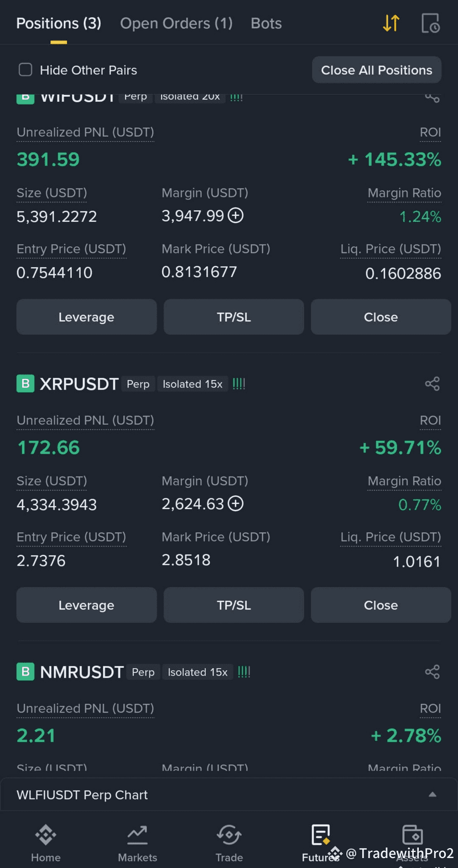Share the NMRUSDT position

pos(432,672)
